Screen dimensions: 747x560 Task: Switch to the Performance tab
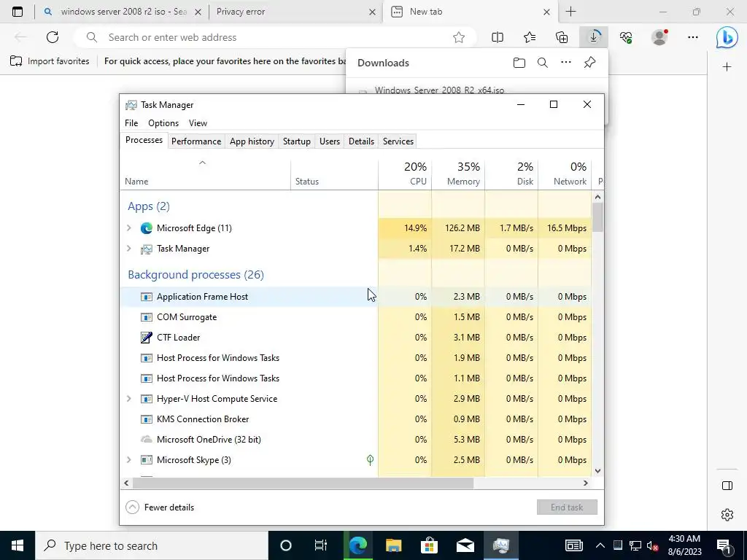pyautogui.click(x=196, y=141)
